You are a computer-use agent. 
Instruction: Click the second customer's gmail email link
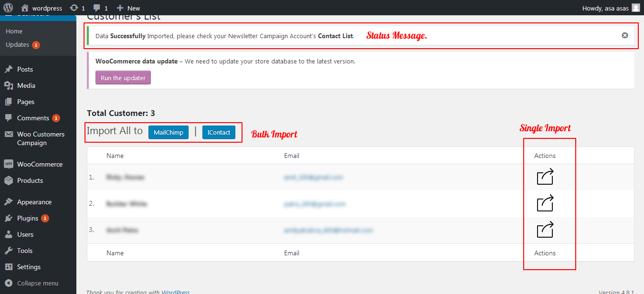click(x=315, y=204)
